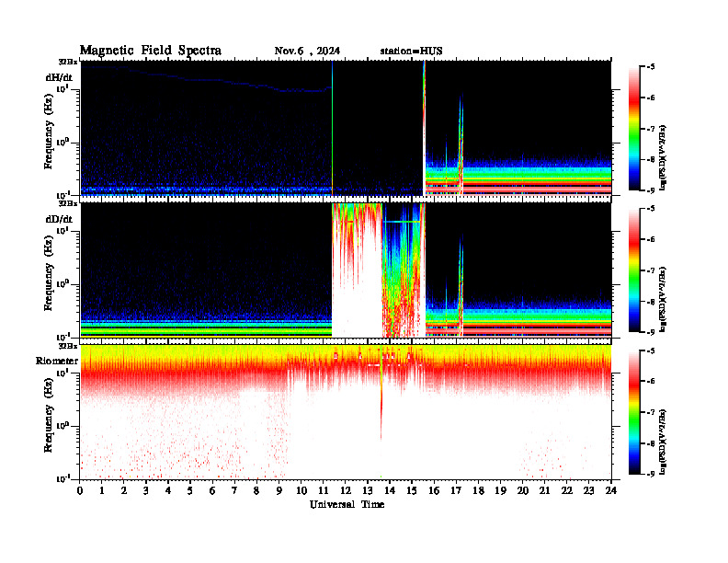Click the dD/dt panel color scale bar
Screen dimensions: 728x563
634,270
